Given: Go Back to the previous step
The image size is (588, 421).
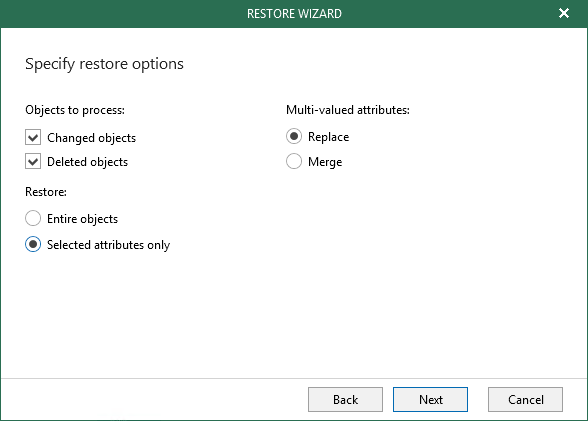Looking at the screenshot, I should click(x=345, y=399).
